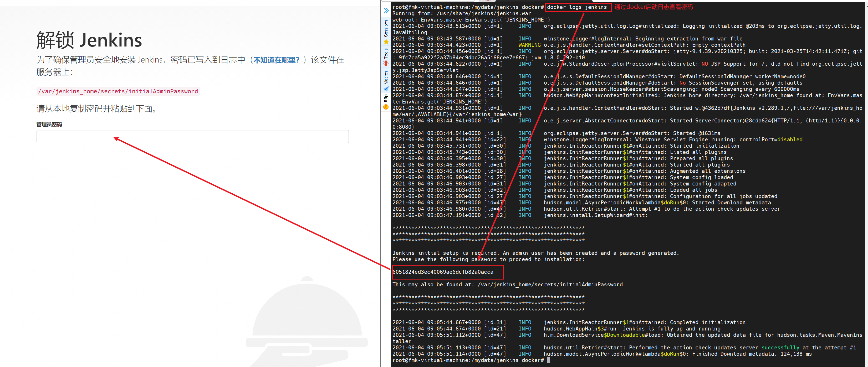Open the '不知道在哪里?' help link
Screen dimensions: 868x367
(x=276, y=60)
